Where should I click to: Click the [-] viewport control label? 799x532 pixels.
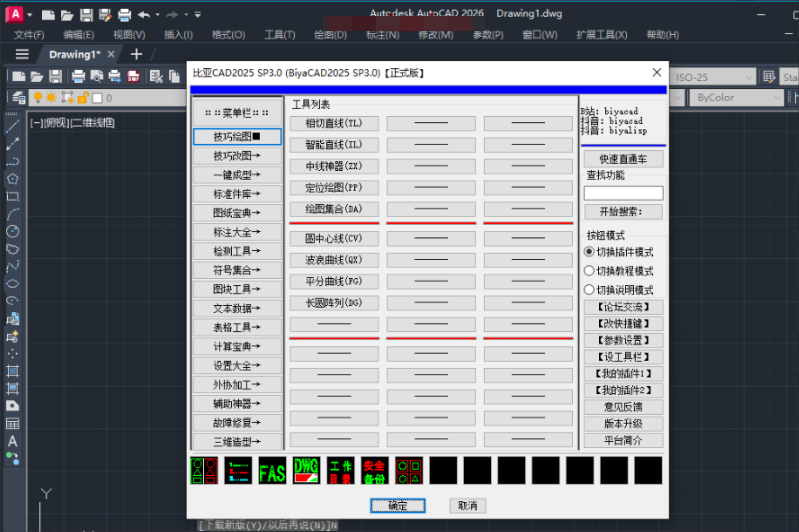36,123
